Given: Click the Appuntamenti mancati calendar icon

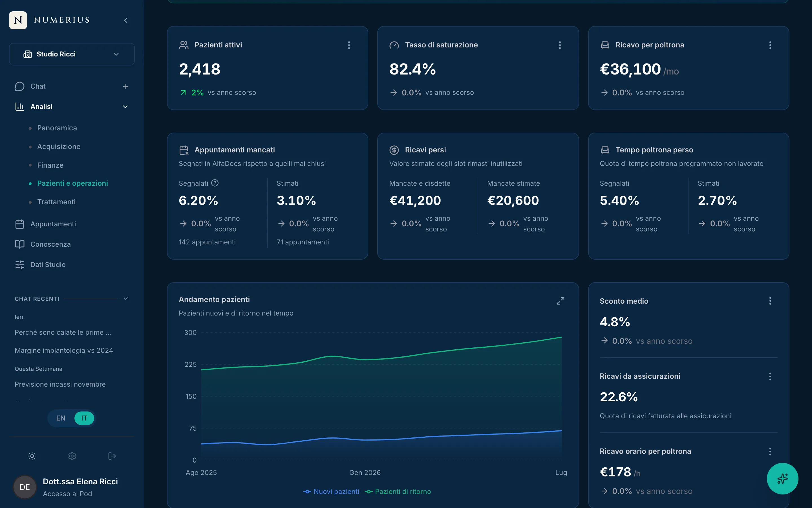Looking at the screenshot, I should click(x=184, y=150).
